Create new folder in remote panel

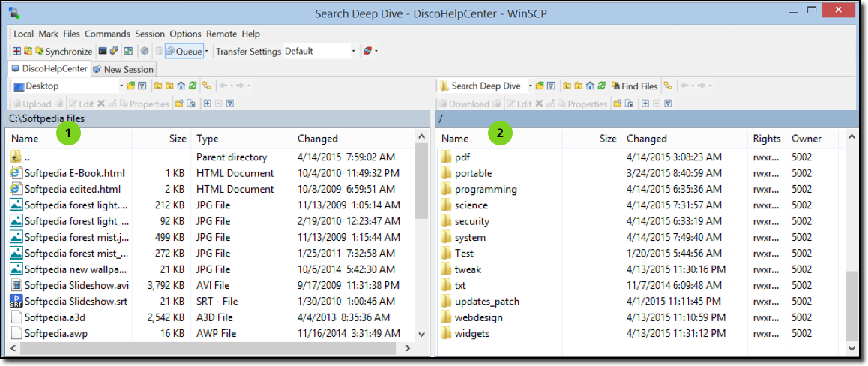[617, 103]
